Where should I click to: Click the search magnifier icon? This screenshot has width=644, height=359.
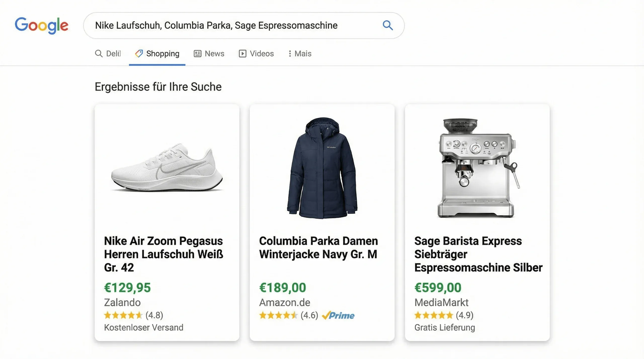pos(388,25)
